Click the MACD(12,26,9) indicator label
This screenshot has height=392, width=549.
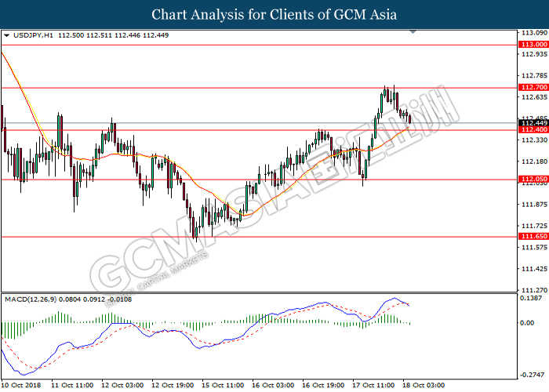pyautogui.click(x=31, y=299)
